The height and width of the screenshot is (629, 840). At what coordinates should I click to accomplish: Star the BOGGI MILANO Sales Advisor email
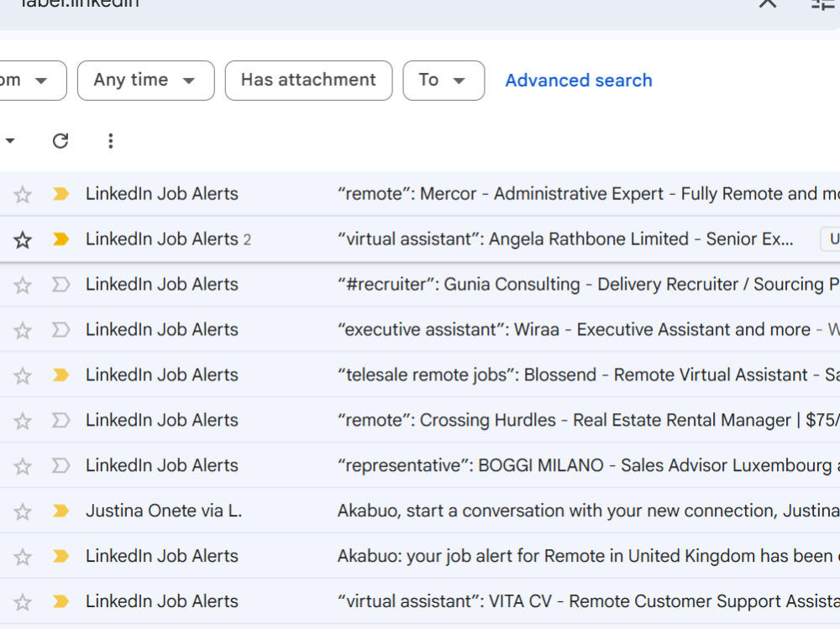pos(23,466)
